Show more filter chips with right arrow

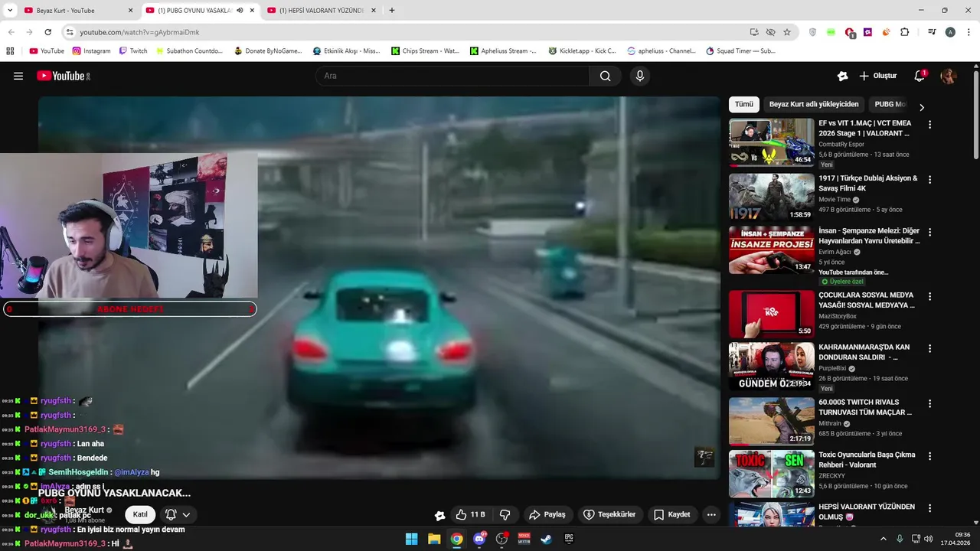coord(922,107)
